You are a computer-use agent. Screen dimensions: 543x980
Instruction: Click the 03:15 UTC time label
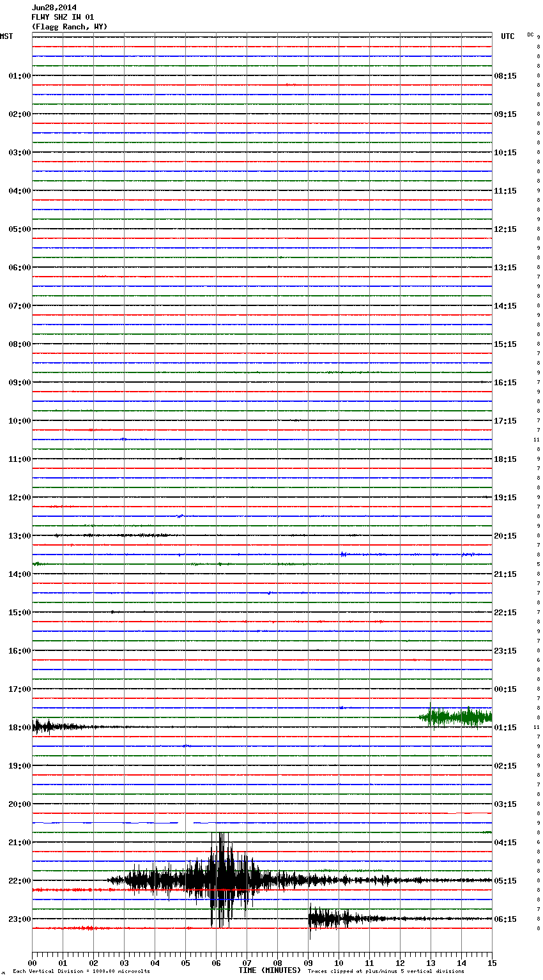[x=505, y=804]
